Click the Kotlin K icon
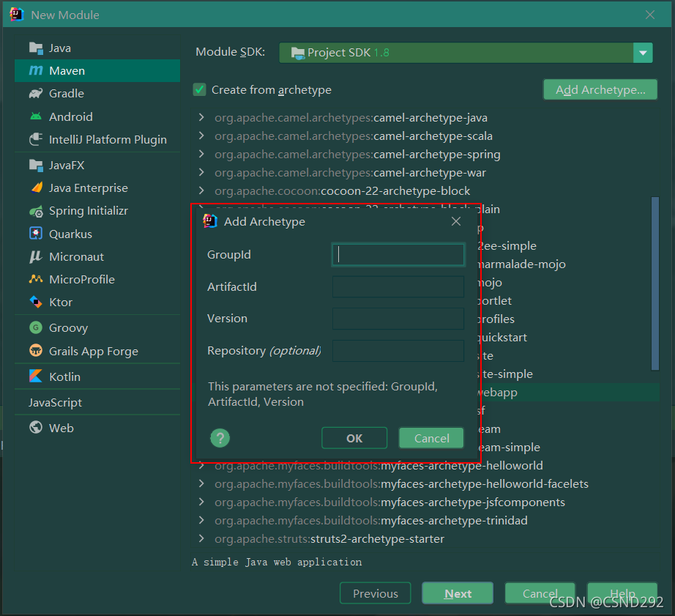Viewport: 675px width, 616px height. point(36,376)
